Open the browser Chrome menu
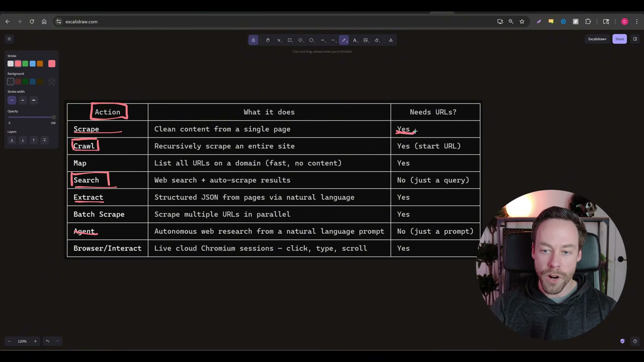644x362 pixels. [x=637, y=21]
